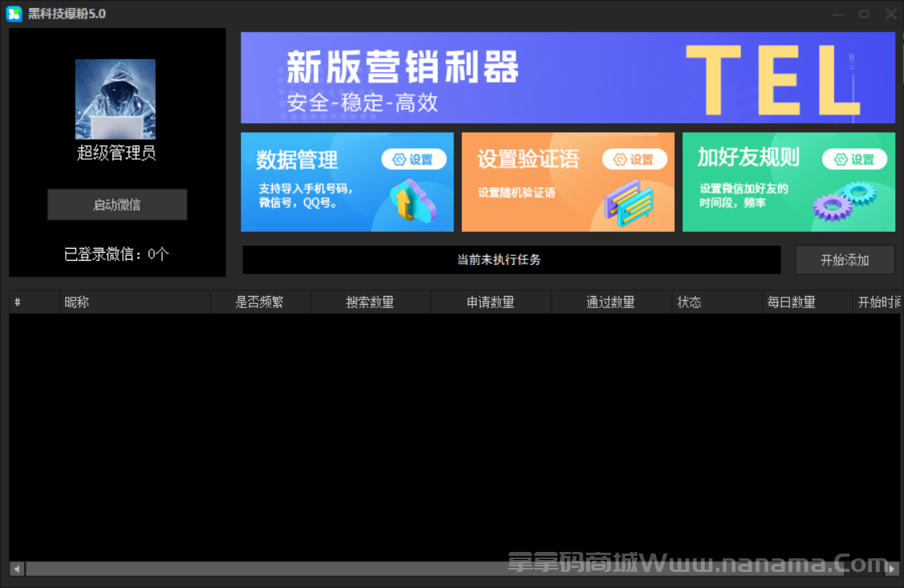The image size is (904, 588).
Task: Click the gear inside the 设置 pill on 加好友规则
Action: (x=841, y=159)
